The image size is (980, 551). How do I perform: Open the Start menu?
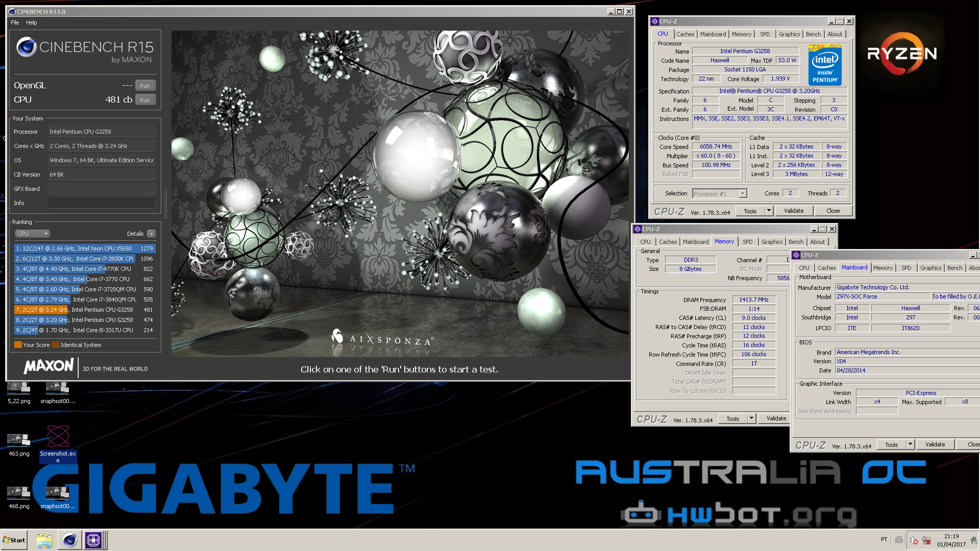click(x=14, y=540)
